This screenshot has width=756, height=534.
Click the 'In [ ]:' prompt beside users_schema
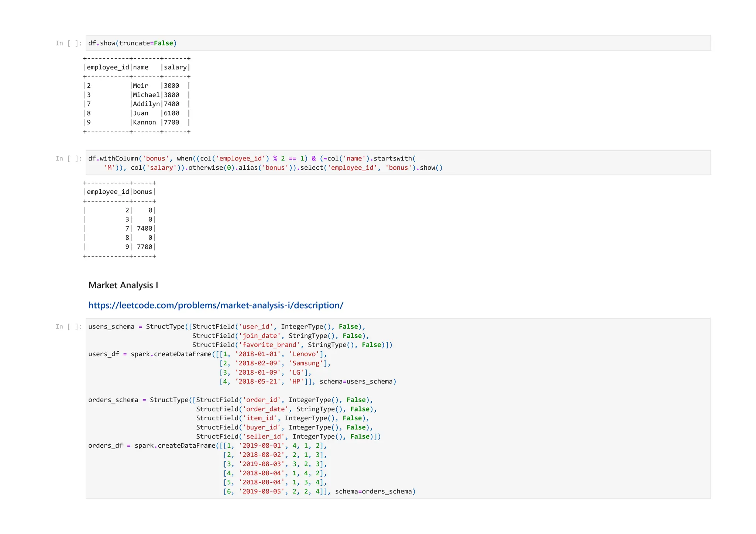coord(69,327)
